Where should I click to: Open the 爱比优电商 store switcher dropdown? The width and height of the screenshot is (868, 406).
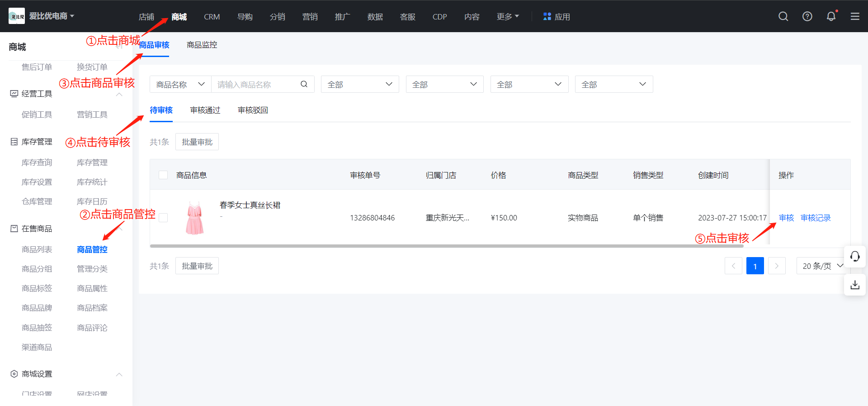tap(52, 16)
